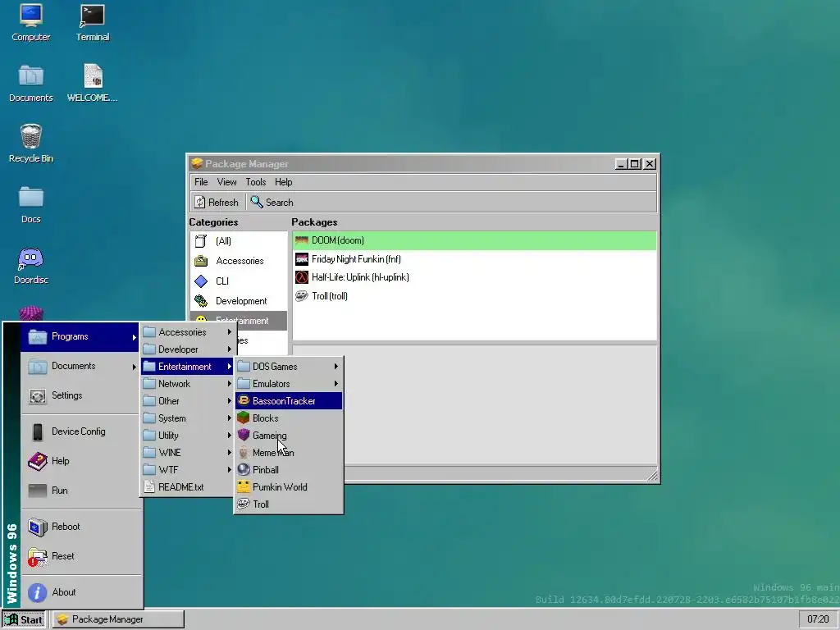Click the Start button

click(x=24, y=619)
